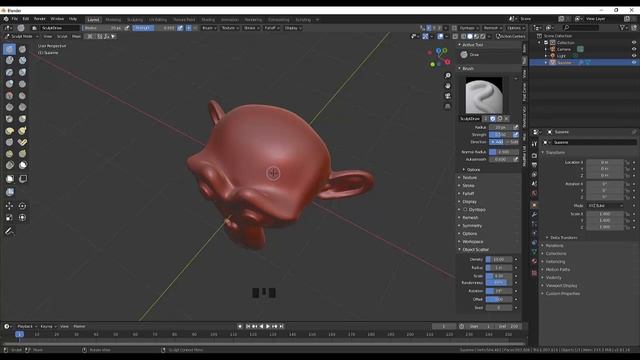
Task: Select the Draw sculpt brush tool
Action: coord(9,49)
